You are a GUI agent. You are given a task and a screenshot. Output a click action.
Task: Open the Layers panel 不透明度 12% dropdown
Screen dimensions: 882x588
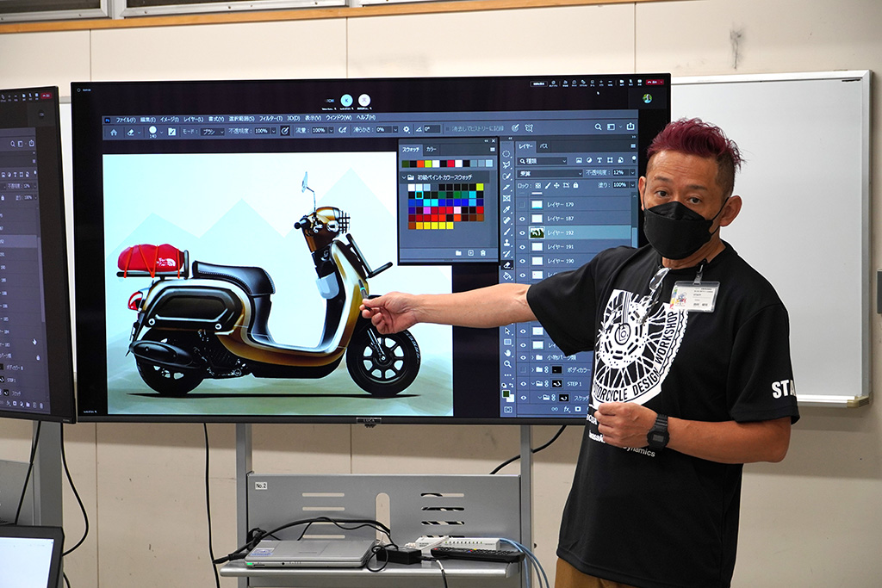632,172
